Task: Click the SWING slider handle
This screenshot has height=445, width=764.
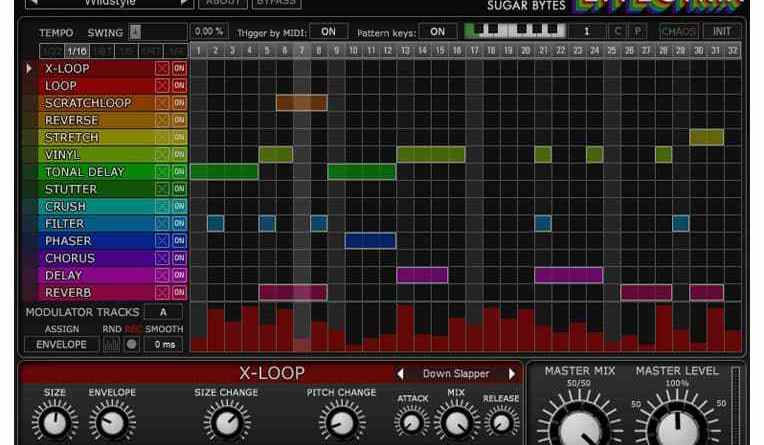Action: click(x=135, y=32)
